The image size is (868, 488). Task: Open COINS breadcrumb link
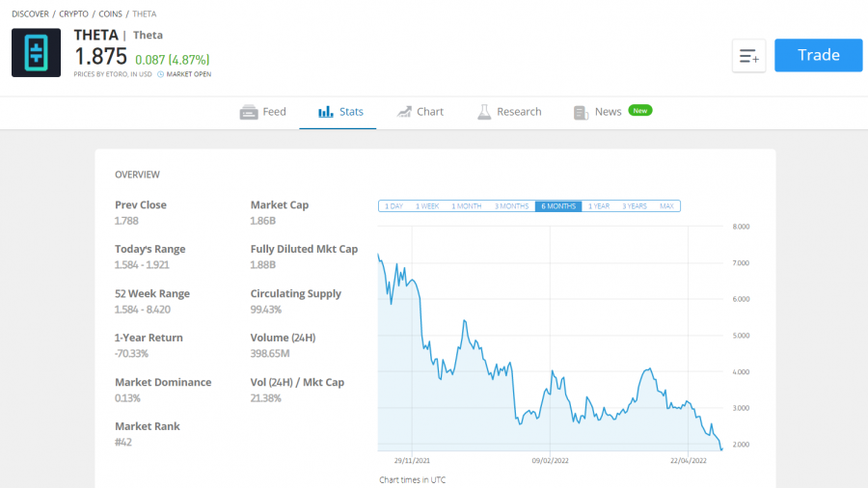pos(110,14)
